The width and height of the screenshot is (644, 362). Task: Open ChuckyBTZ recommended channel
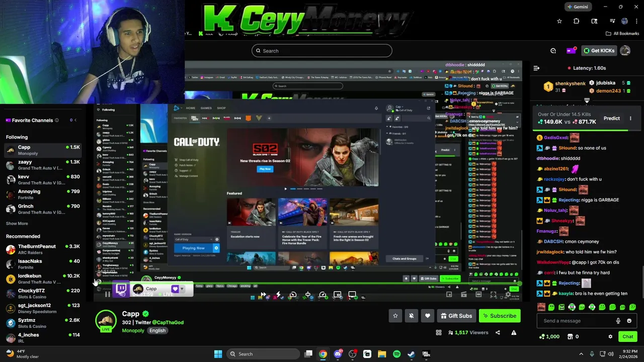click(43, 293)
